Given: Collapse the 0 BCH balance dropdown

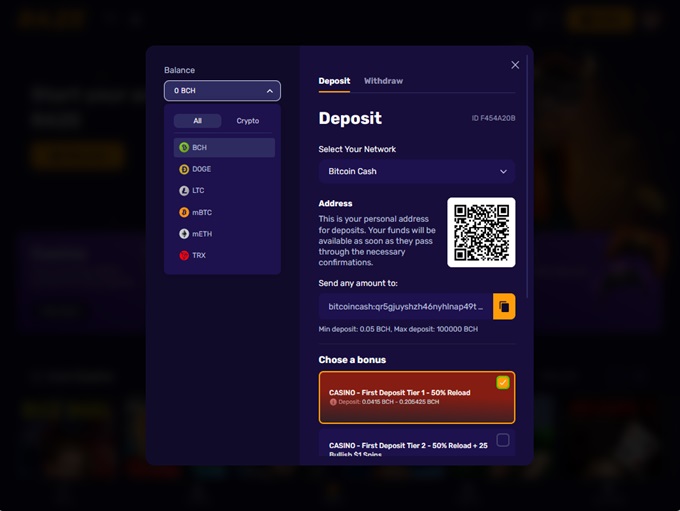Looking at the screenshot, I should tap(222, 91).
